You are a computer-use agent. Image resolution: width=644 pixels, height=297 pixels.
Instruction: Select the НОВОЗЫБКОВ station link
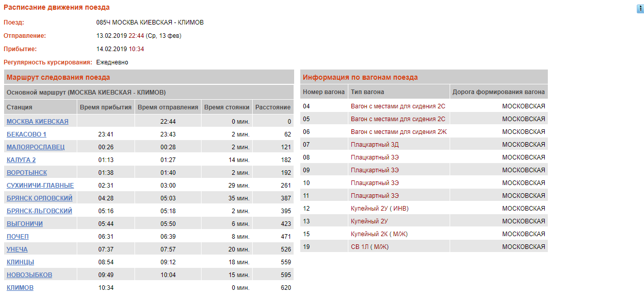[x=29, y=275]
